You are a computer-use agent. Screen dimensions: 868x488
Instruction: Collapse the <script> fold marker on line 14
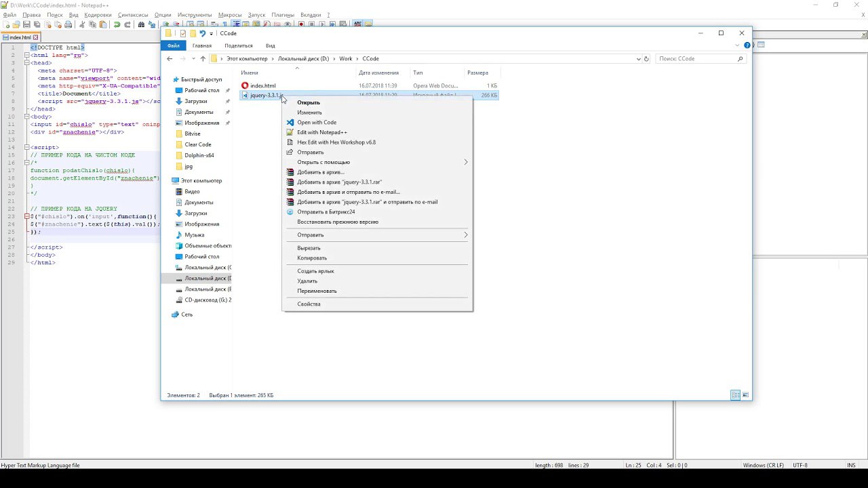click(26, 147)
